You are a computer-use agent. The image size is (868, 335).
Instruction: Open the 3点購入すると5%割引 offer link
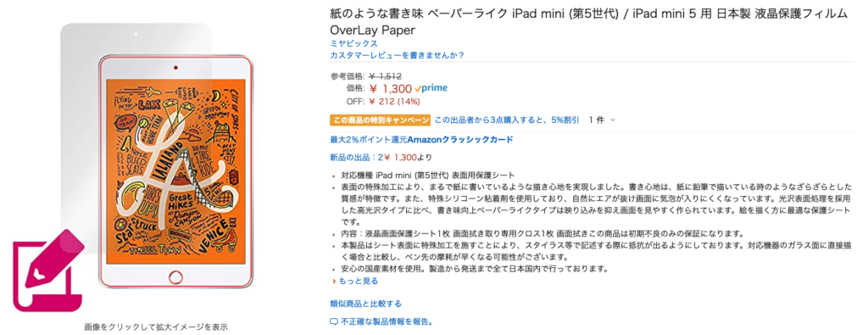click(x=507, y=120)
